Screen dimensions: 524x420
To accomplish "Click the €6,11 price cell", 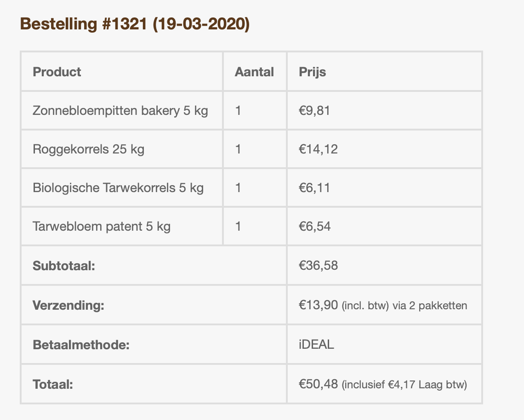I will click(314, 188).
